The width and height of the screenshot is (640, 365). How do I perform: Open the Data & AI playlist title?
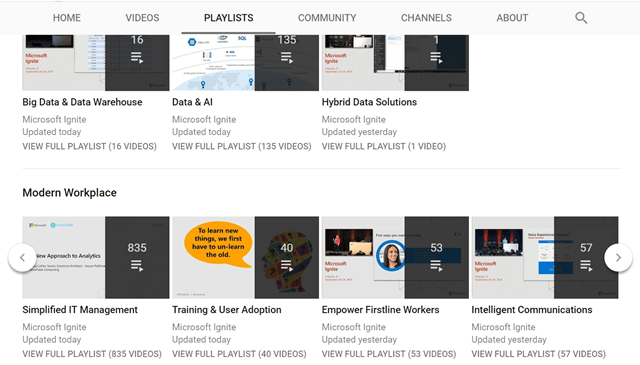pyautogui.click(x=192, y=102)
